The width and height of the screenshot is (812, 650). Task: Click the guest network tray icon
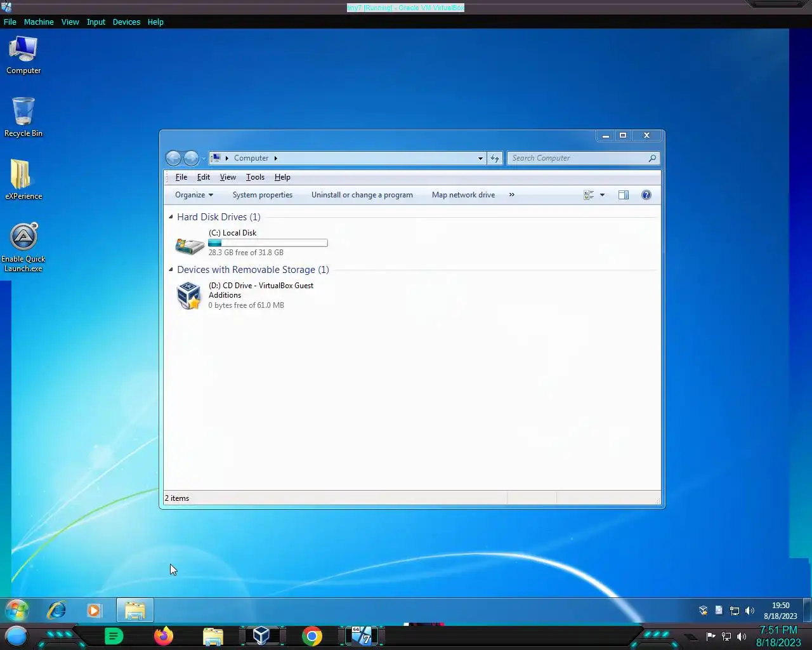[734, 611]
